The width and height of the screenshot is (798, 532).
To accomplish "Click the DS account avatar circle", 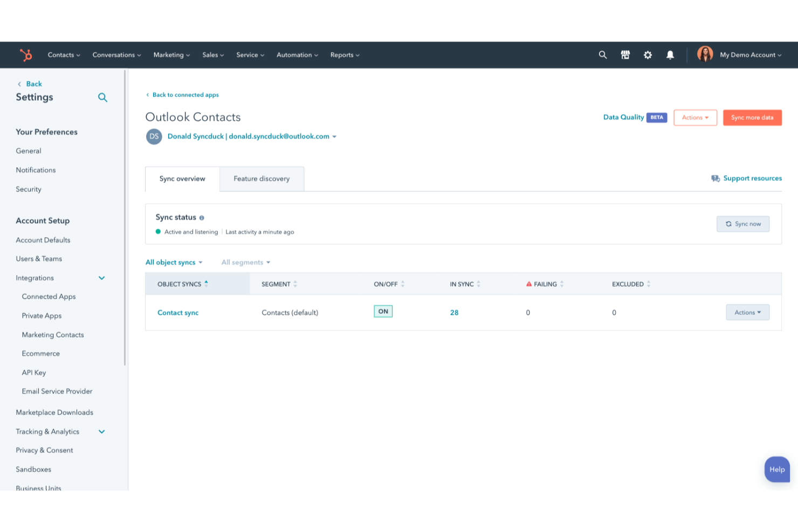I will coord(154,136).
